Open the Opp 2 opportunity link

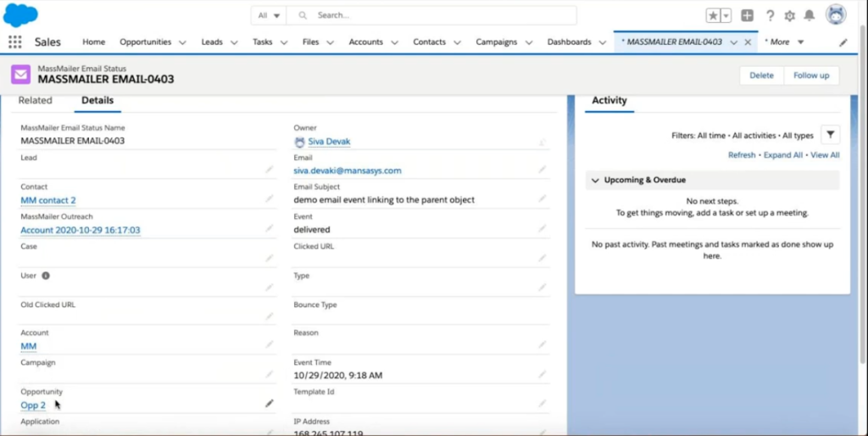click(x=33, y=405)
